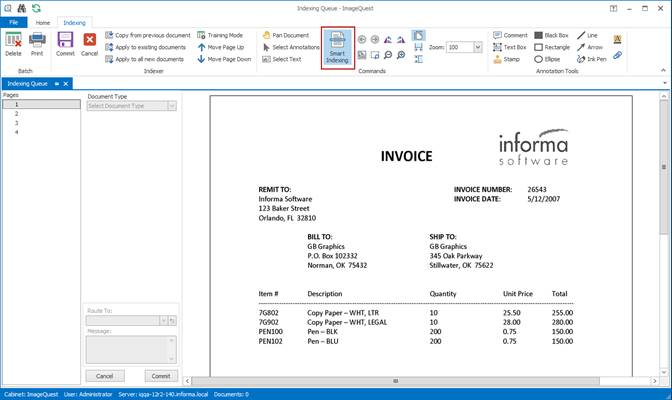Select page 3 in Pages list
The width and height of the screenshot is (672, 400).
(42, 123)
